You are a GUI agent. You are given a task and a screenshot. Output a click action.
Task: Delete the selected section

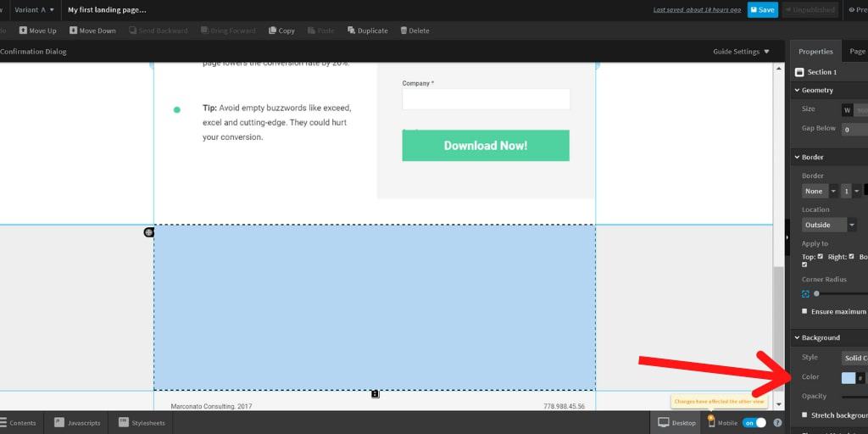pyautogui.click(x=415, y=31)
